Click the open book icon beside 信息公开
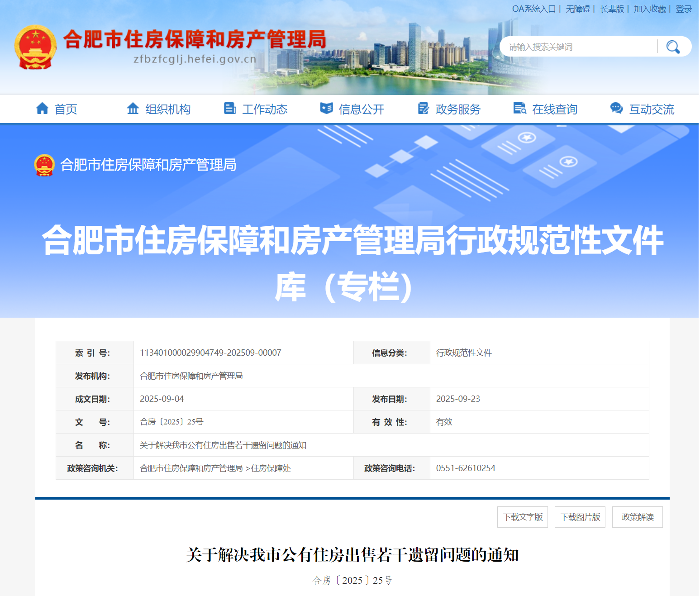 [326, 109]
